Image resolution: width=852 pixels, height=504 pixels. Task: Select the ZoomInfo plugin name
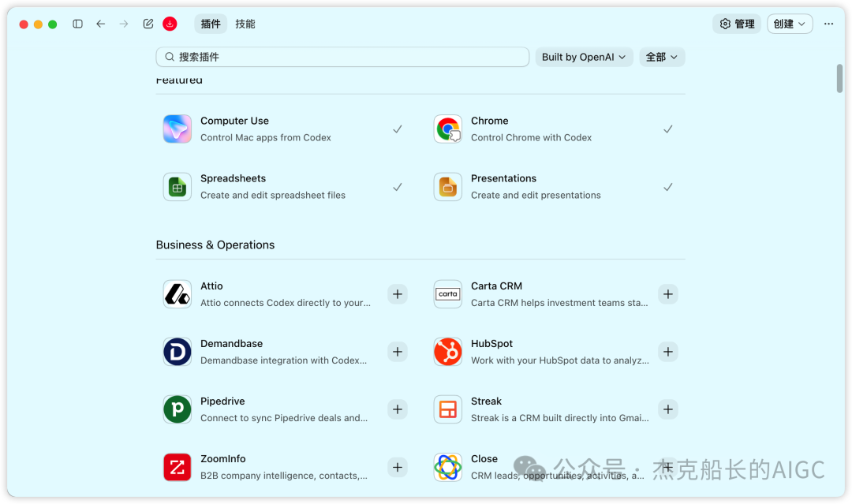(x=222, y=458)
